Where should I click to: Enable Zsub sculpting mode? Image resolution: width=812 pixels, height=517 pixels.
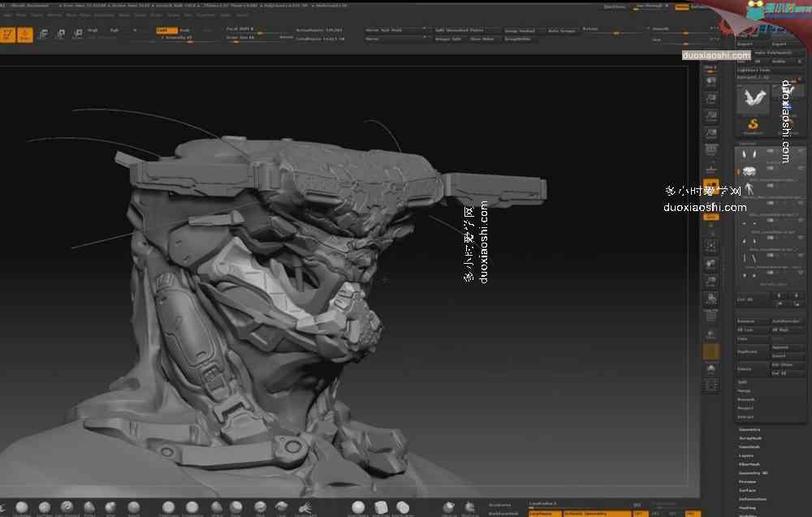pos(185,31)
